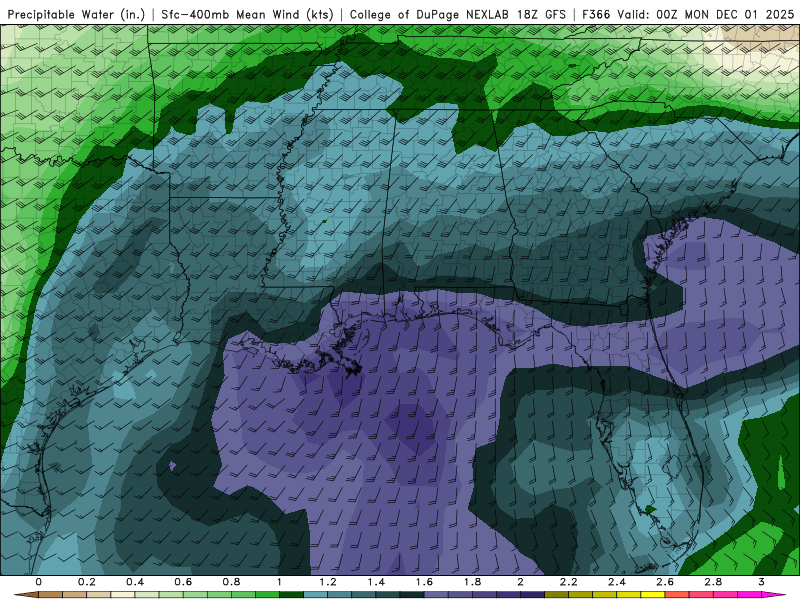800x600 pixels.
Task: Click the '3' label on the color scale
Action: pos(762,582)
